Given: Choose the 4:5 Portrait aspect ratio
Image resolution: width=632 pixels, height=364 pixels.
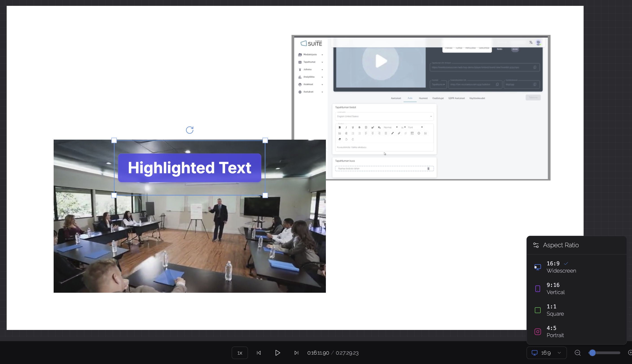Looking at the screenshot, I should click(556, 331).
